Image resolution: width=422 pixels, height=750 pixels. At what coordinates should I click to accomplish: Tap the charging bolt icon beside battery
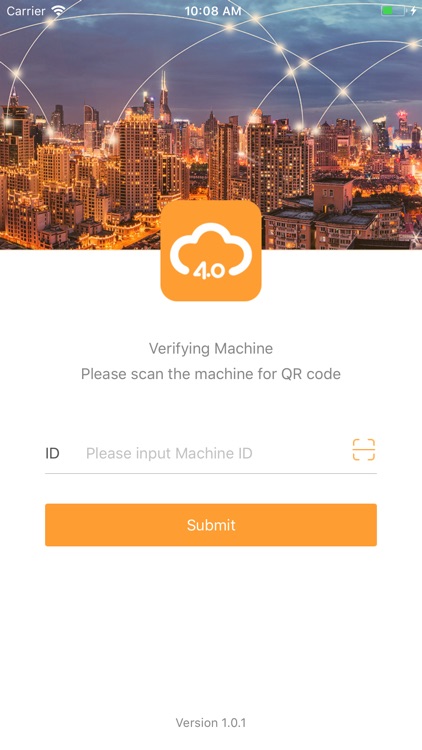[413, 11]
